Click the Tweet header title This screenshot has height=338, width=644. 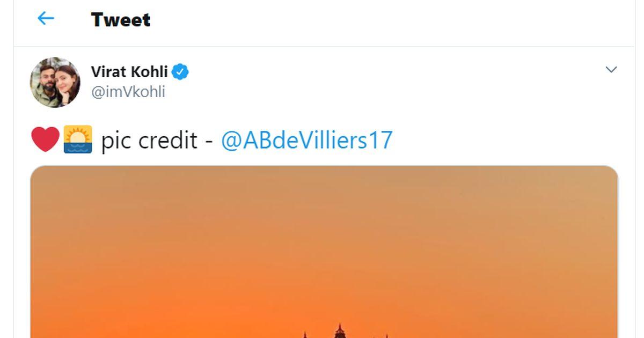pyautogui.click(x=121, y=19)
